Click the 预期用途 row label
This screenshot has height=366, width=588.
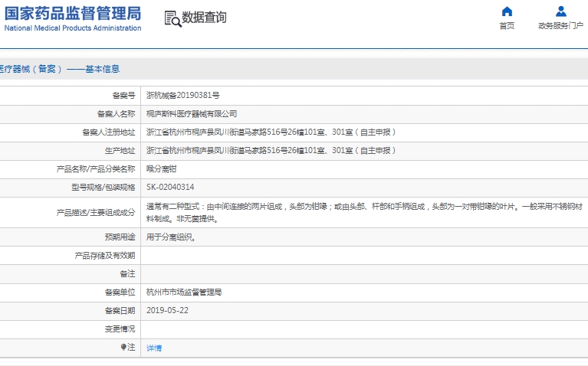pos(120,237)
